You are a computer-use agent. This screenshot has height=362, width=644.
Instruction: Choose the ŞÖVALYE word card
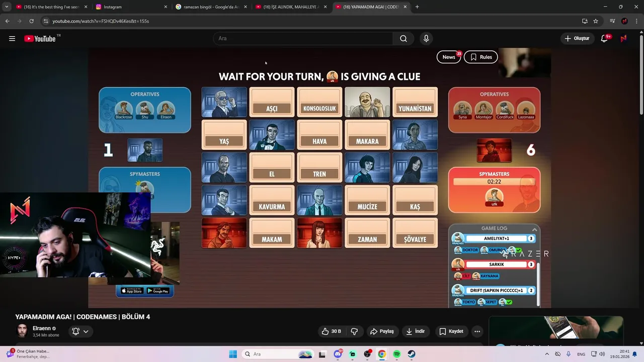(415, 233)
